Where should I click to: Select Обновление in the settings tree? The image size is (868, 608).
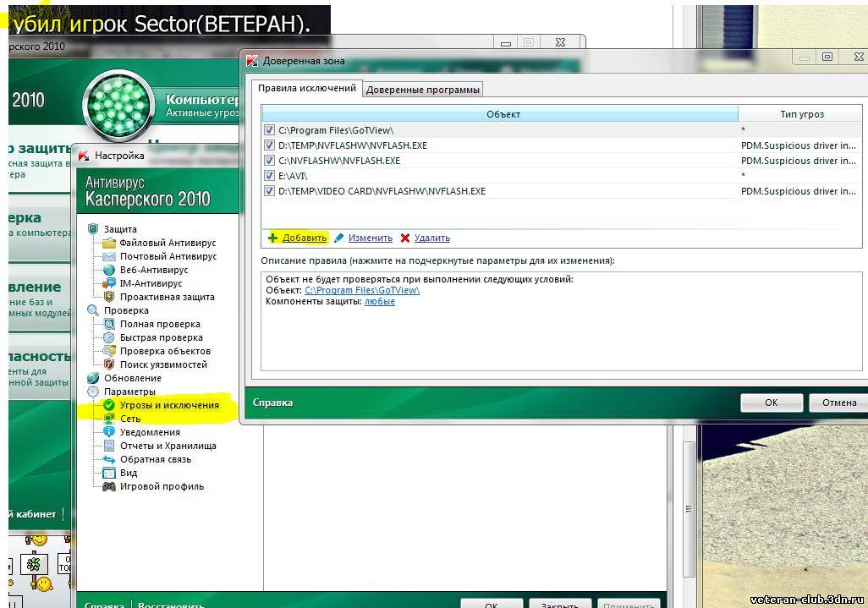[x=133, y=378]
